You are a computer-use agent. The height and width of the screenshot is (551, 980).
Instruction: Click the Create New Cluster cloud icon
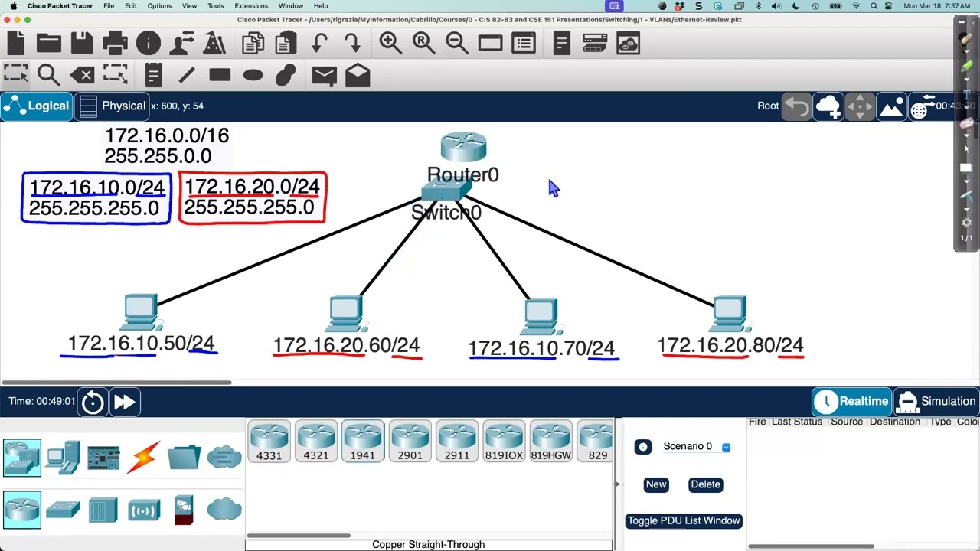coord(828,106)
